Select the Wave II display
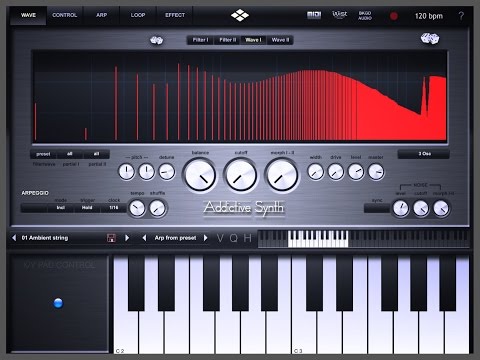480x360 pixels. coord(280,40)
